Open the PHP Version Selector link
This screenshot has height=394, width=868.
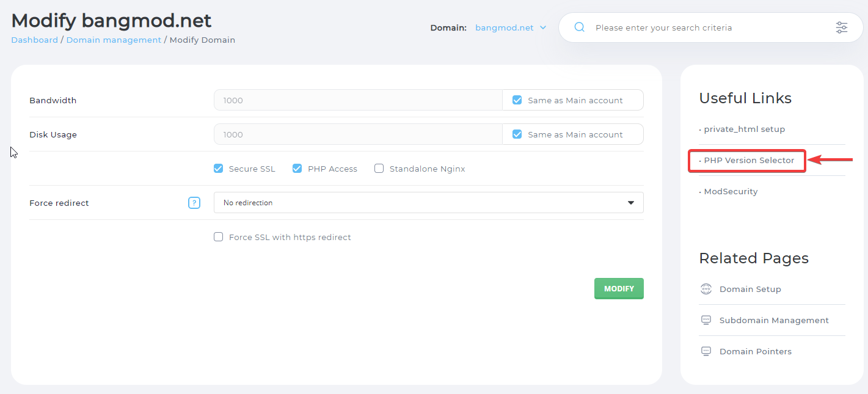pos(749,160)
